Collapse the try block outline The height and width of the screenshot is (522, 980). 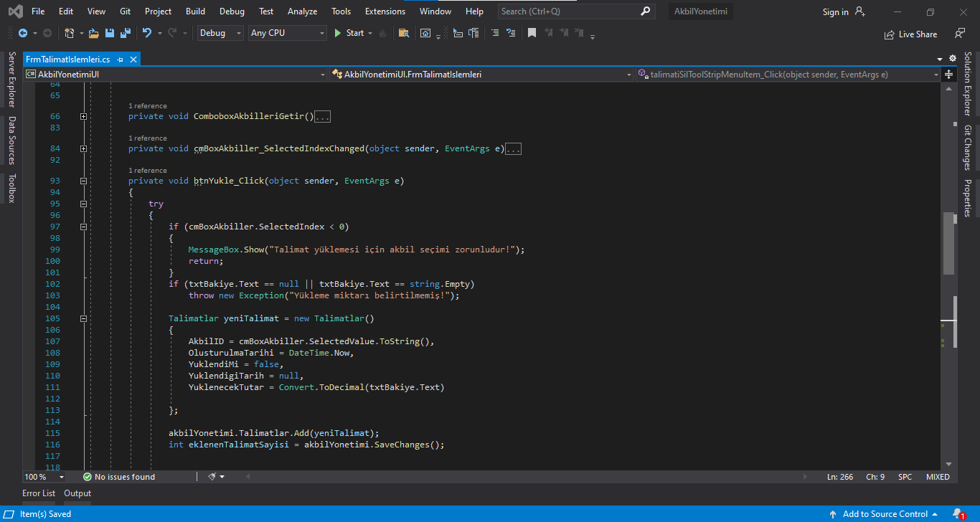(84, 204)
